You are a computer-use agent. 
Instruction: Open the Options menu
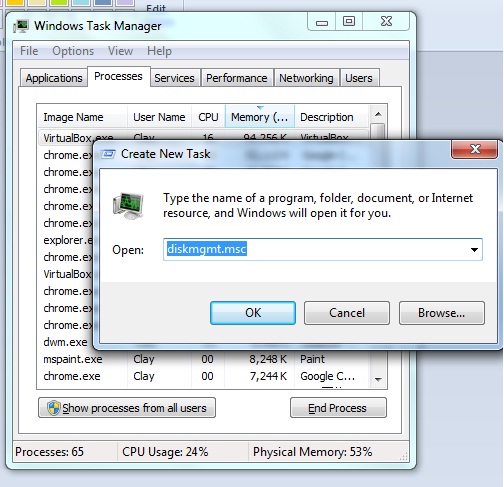click(73, 51)
